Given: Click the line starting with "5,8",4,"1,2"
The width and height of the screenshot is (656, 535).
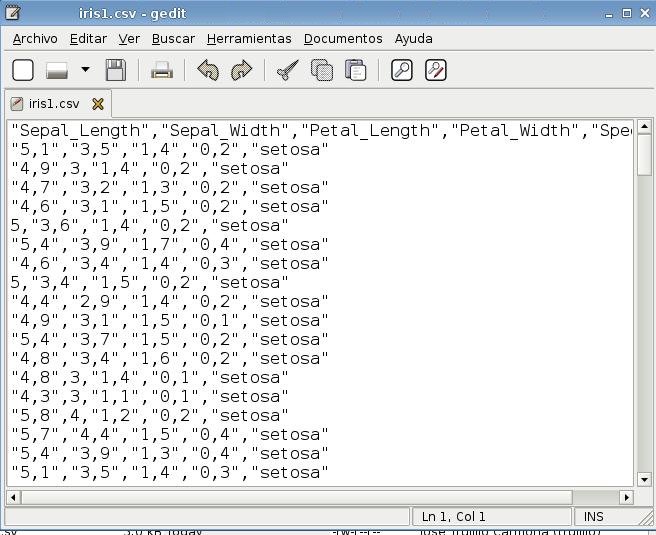Looking at the screenshot, I should [x=149, y=415].
